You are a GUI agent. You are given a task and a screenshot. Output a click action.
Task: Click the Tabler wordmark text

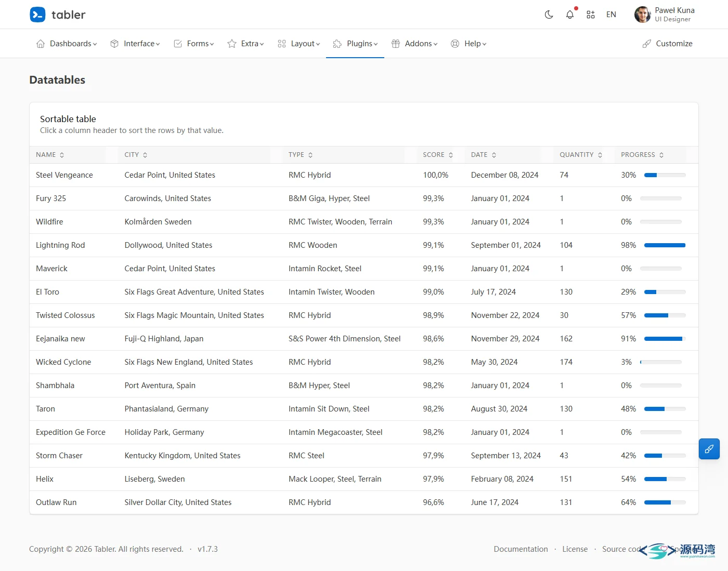tap(68, 15)
